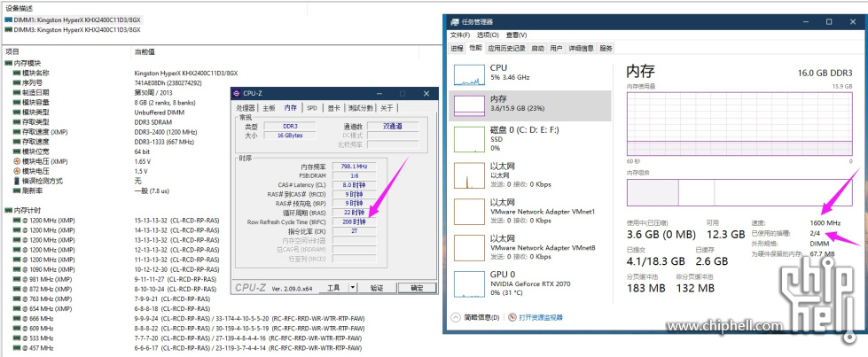Click the 工具 button in CPU-Z
Screen dimensions: 868x357
(x=333, y=288)
